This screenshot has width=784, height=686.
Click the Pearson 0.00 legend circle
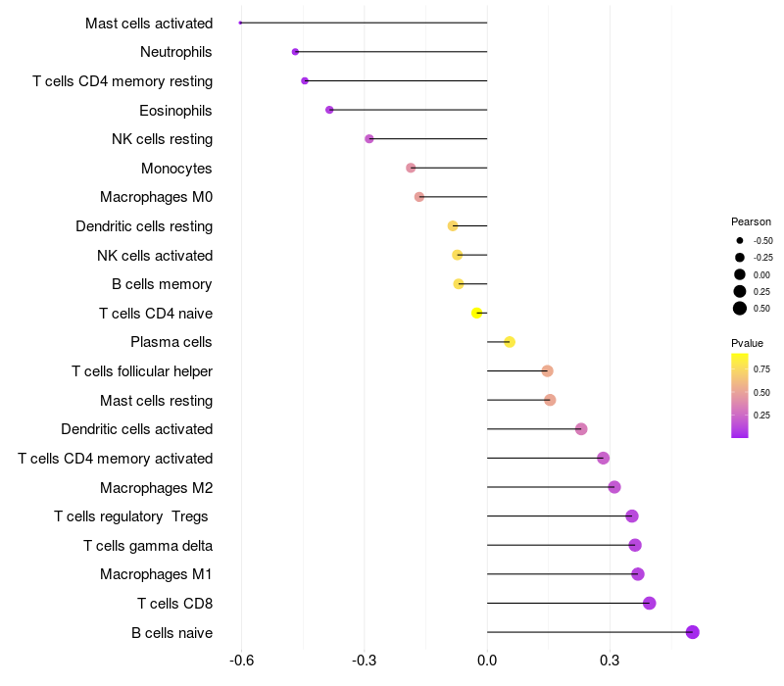740,274
